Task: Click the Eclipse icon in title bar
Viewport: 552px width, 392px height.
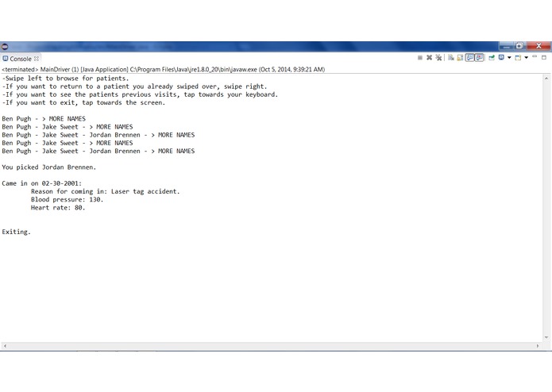Action: coord(5,46)
